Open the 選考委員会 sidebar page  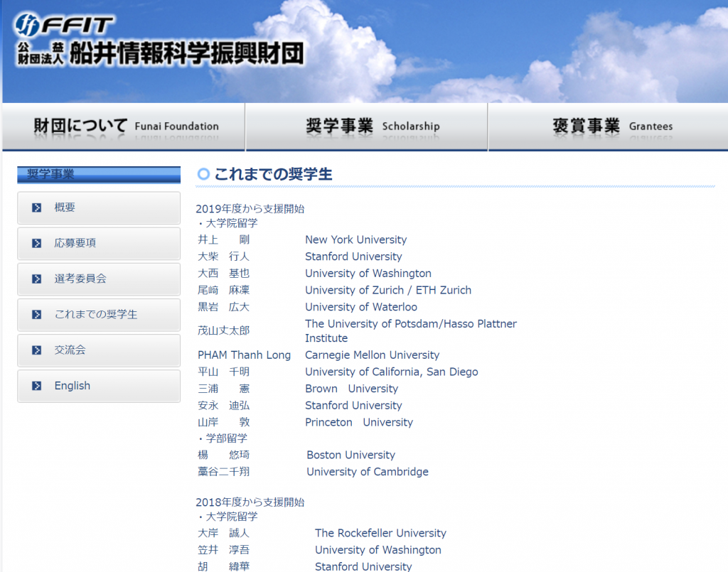click(80, 279)
